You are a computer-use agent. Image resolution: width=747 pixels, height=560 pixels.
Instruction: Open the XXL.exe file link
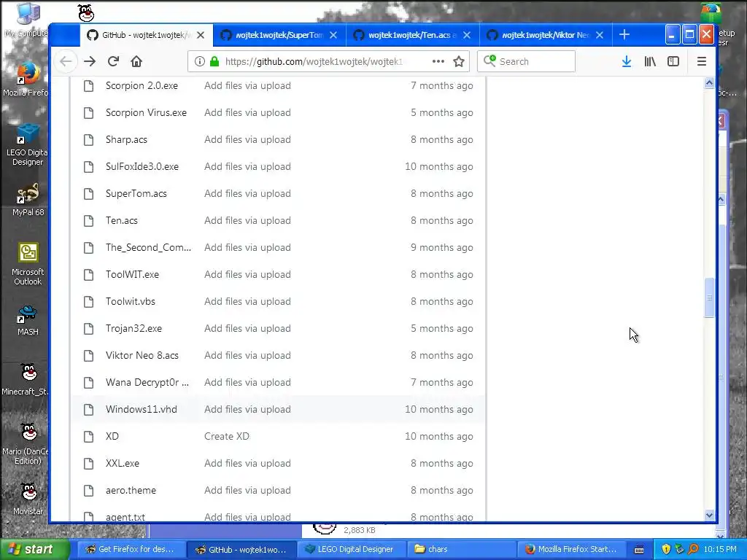pos(123,463)
